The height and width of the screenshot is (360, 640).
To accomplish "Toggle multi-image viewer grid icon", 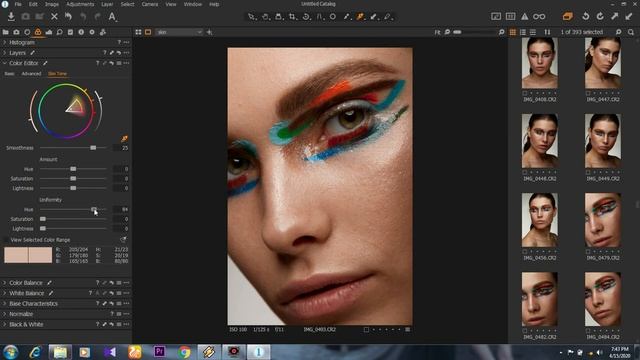I will (x=138, y=32).
